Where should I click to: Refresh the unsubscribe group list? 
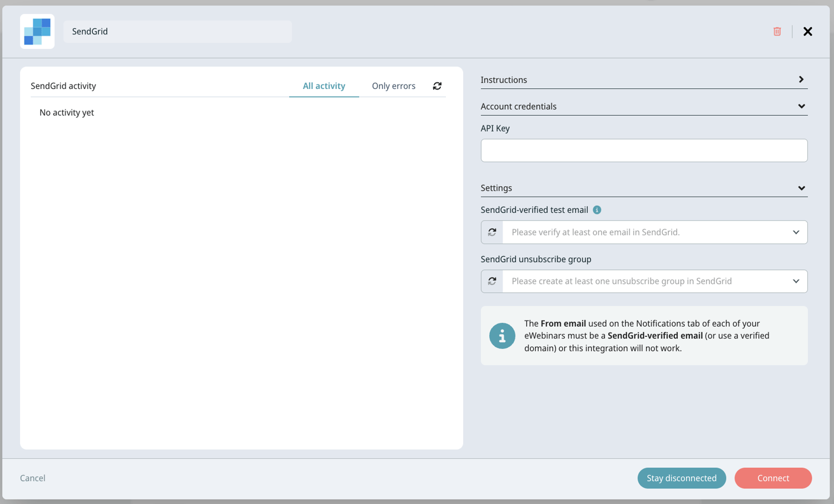pyautogui.click(x=492, y=281)
